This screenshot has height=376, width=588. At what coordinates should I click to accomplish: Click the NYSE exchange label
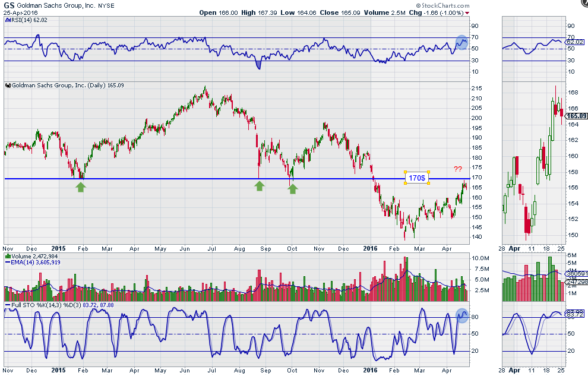click(x=106, y=5)
